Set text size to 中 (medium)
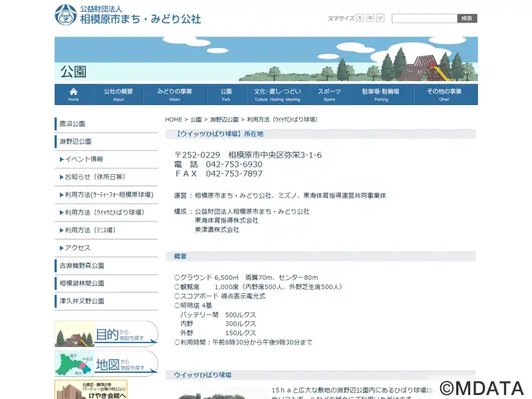Screen dimensions: 532x399 [x=370, y=18]
